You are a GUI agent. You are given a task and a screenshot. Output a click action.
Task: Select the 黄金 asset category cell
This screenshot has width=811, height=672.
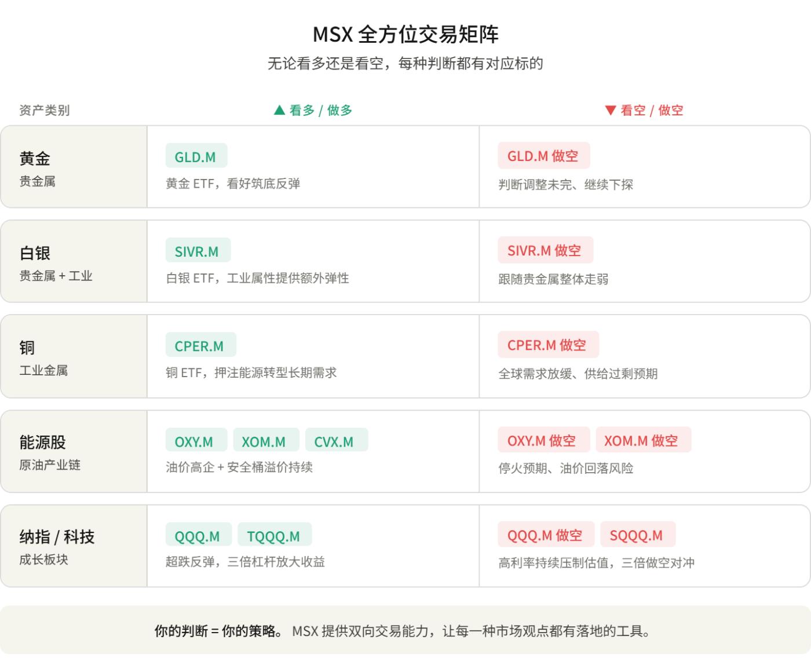pos(74,167)
